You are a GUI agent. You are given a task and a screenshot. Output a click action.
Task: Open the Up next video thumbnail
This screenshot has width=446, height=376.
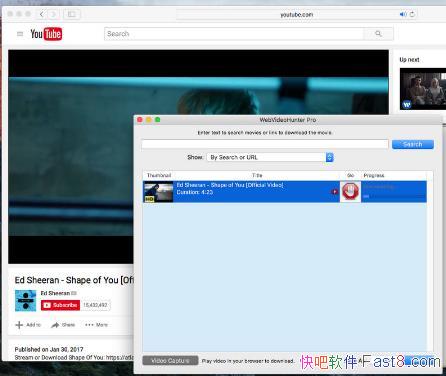click(423, 89)
